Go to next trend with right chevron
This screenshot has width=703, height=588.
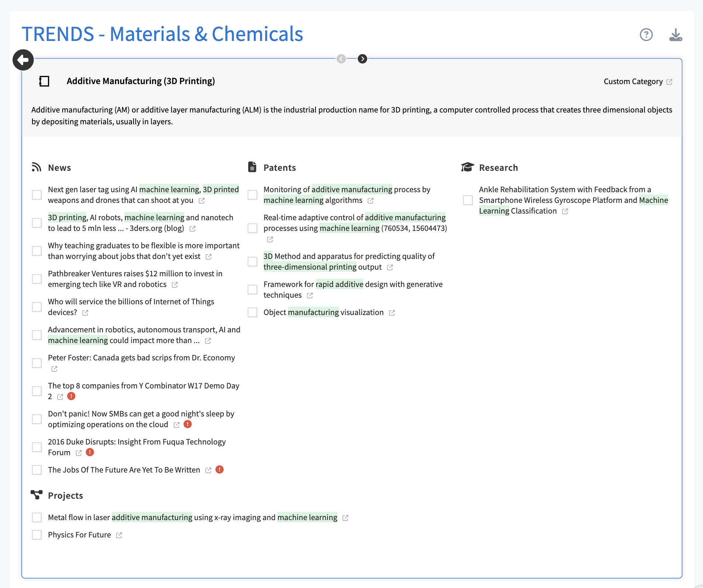point(363,59)
